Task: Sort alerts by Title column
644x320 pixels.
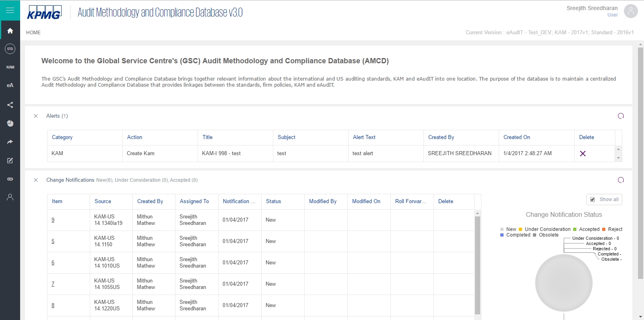Action: pos(207,137)
